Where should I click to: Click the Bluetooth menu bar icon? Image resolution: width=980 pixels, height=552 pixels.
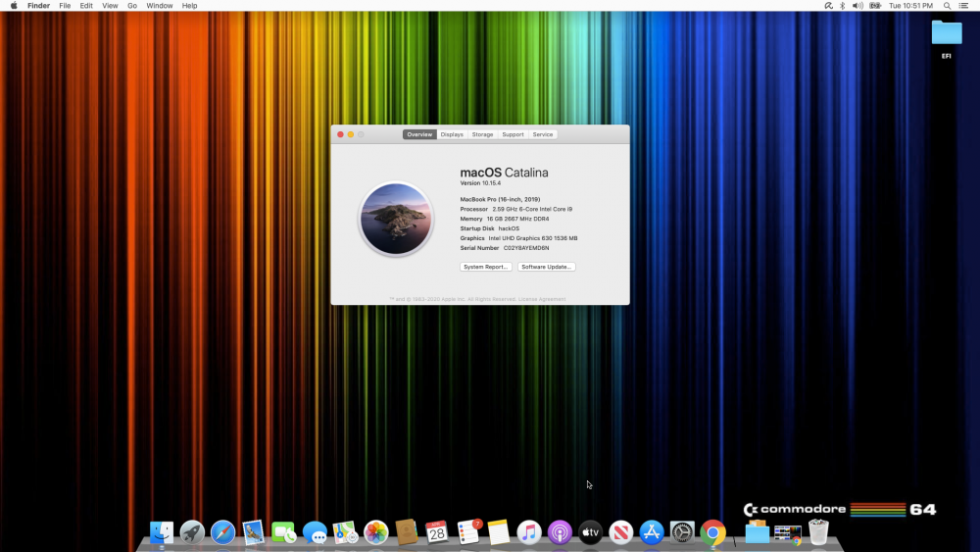(x=843, y=6)
